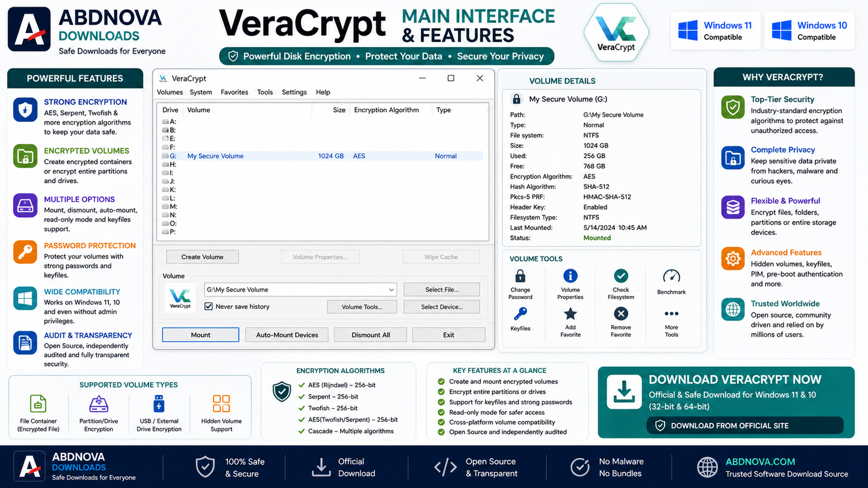Click the large download arrow icon
The width and height of the screenshot is (868, 488).
[624, 391]
